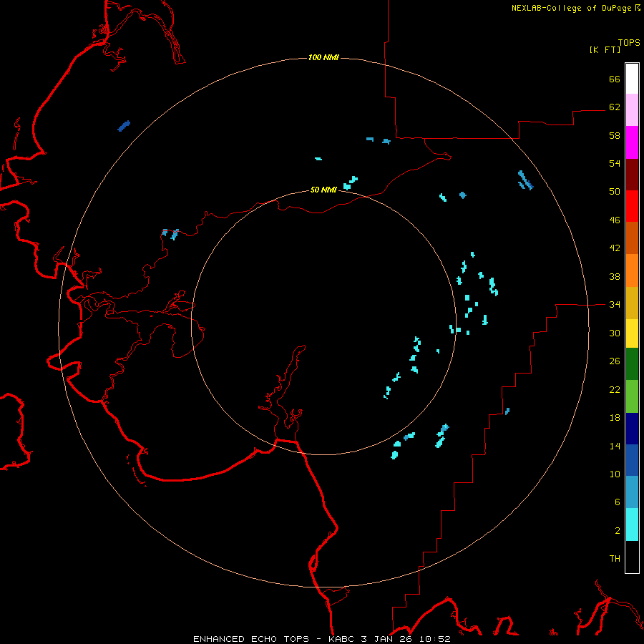
Task: Click the "38" legend value
Action: [x=615, y=277]
